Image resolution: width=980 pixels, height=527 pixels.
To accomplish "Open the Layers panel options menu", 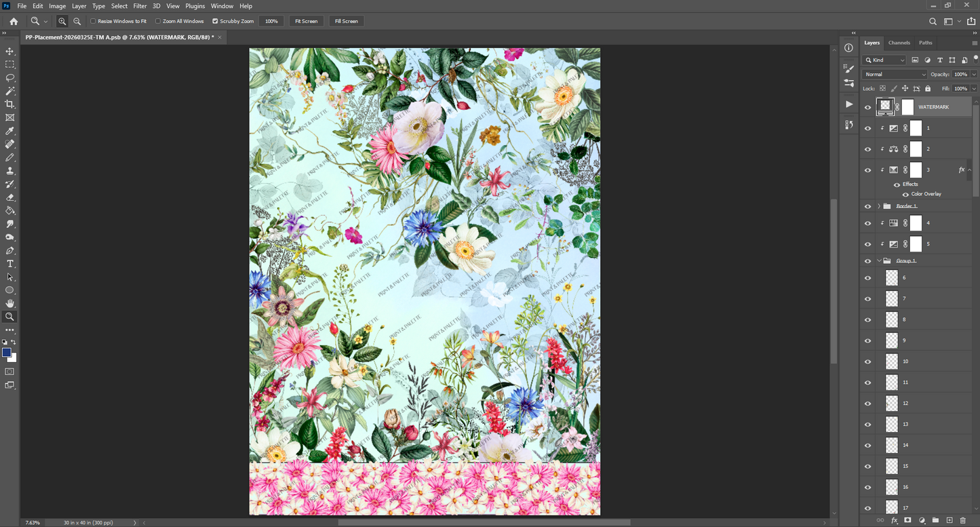I will pos(975,43).
